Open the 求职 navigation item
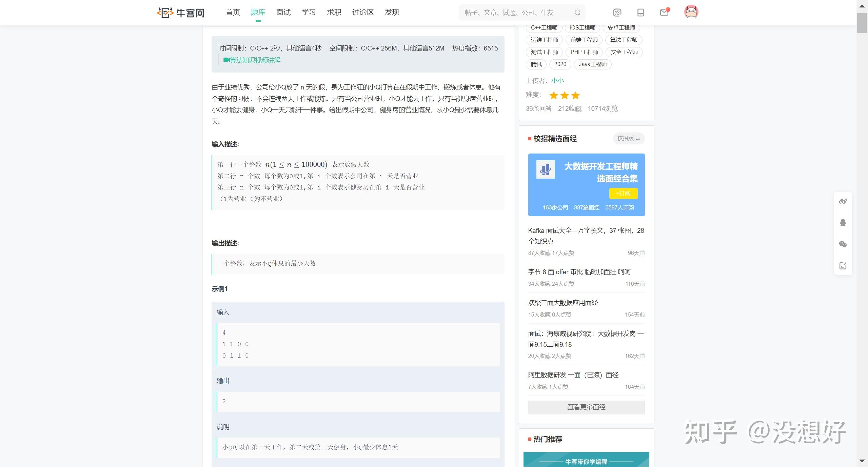The image size is (868, 467). [x=334, y=13]
